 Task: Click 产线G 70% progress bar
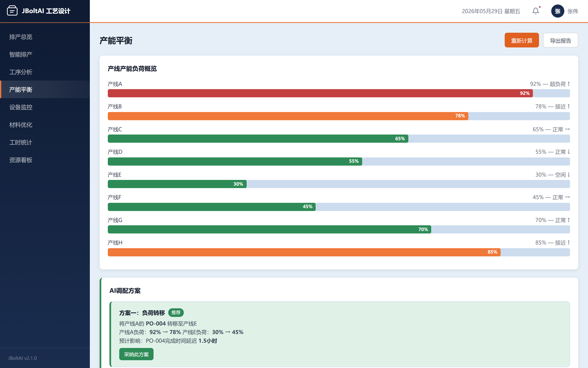point(269,229)
